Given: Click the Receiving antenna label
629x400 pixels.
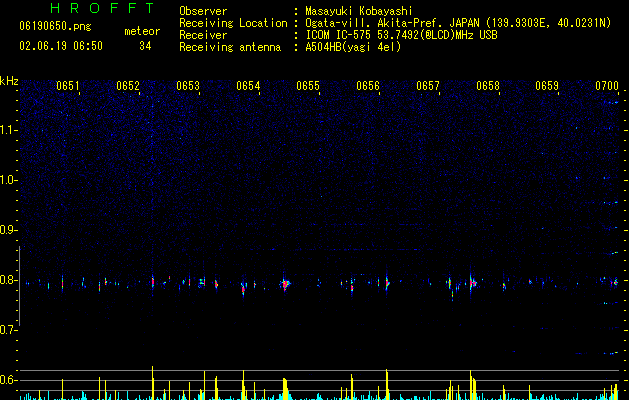Looking at the screenshot, I should point(230,47).
